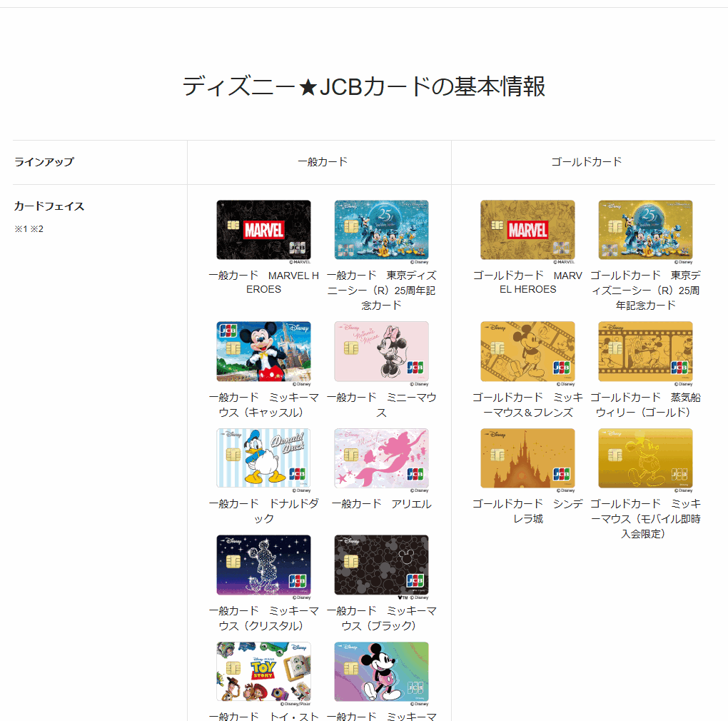Screen dimensions: 728x721
Task: Click the ゴールドカード column header
Action: (587, 161)
